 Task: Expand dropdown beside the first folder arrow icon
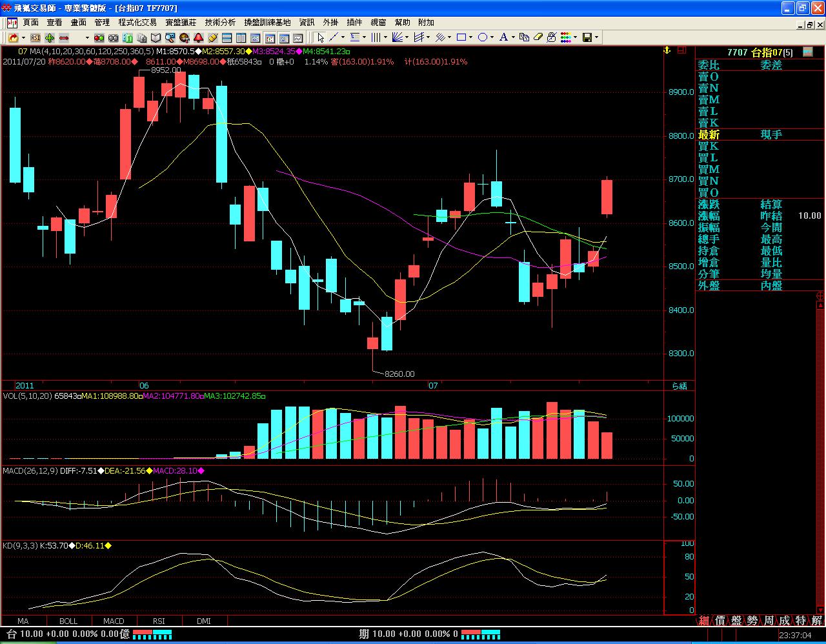tap(23, 37)
